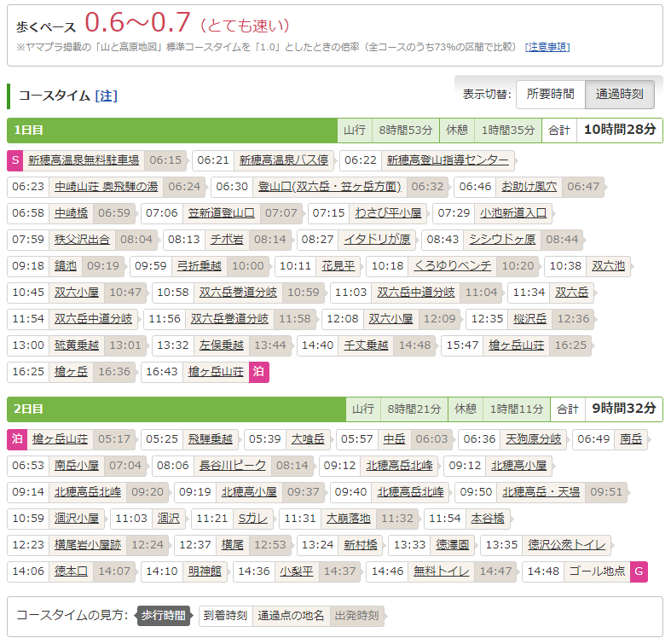Open 新穂高登山指導センター link

448,160
